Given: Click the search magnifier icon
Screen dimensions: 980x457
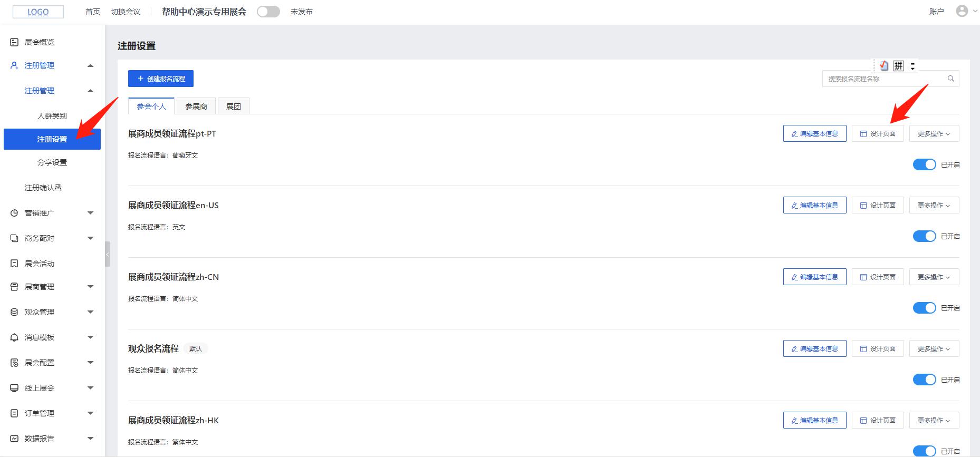Looking at the screenshot, I should (x=951, y=79).
